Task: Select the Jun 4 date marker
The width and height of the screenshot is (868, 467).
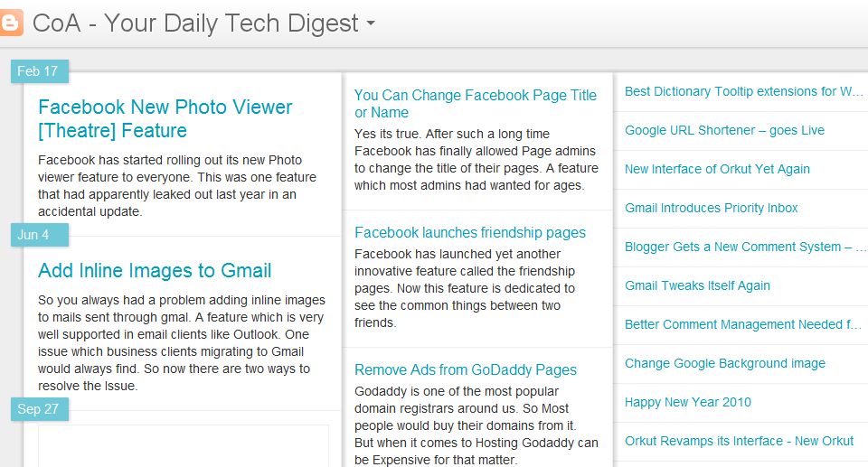Action: (x=33, y=235)
